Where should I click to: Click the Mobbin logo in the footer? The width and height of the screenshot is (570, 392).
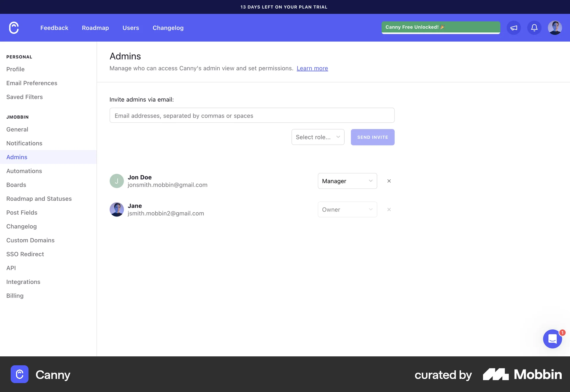(522, 374)
